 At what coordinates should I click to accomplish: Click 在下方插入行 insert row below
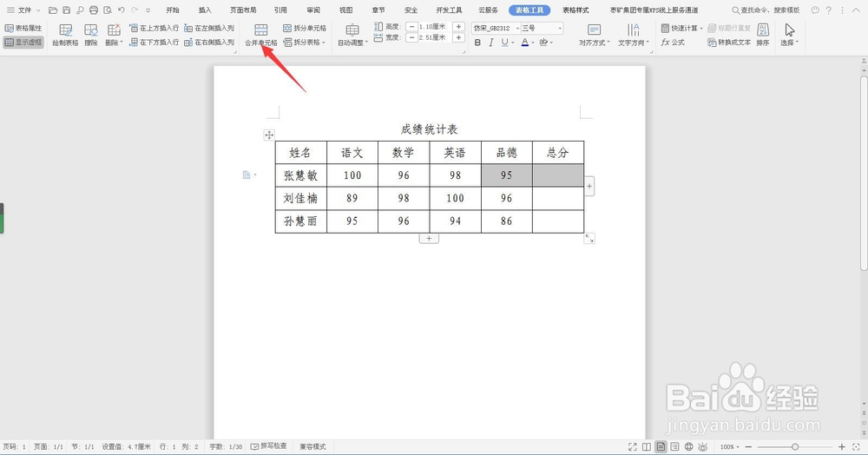[x=154, y=42]
